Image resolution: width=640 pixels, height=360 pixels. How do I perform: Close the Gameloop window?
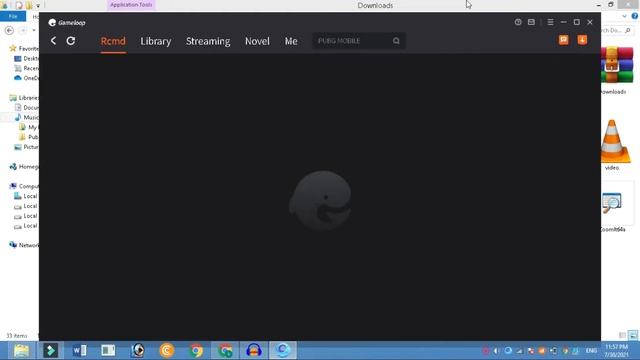pos(590,22)
